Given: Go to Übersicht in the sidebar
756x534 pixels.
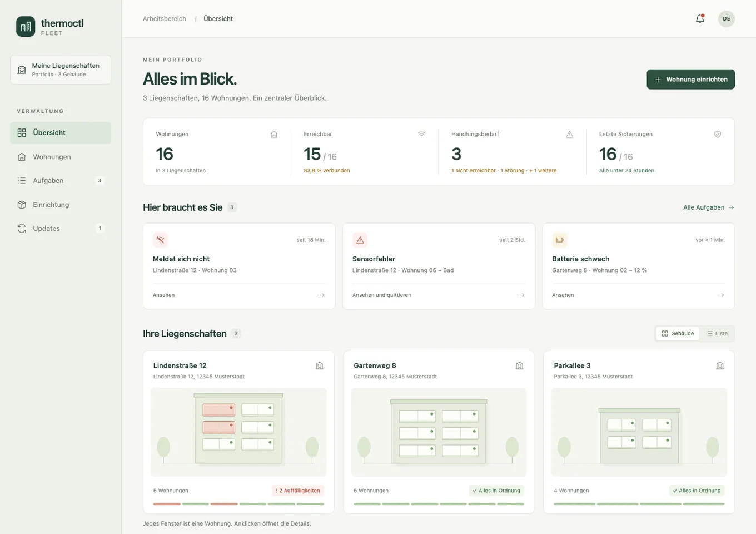Looking at the screenshot, I should click(x=61, y=133).
